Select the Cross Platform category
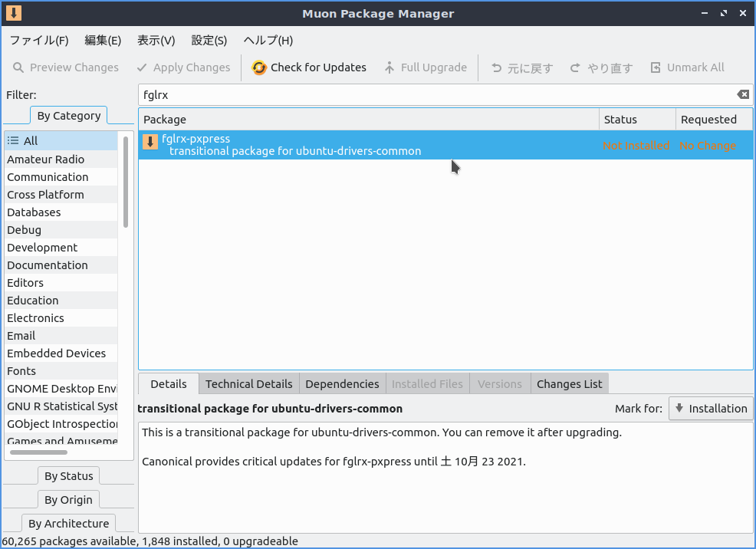Screen dimensions: 756x549 61,195
